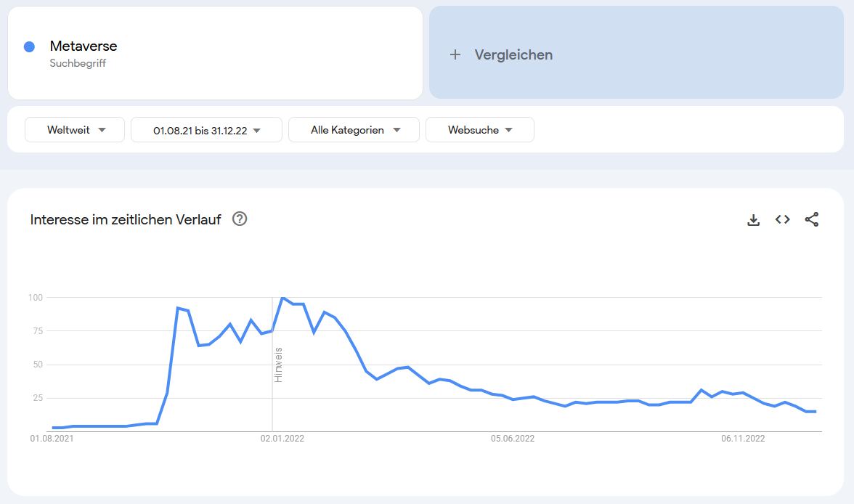Open the help tooltip beside the chart title
Image resolution: width=854 pixels, height=504 pixels.
pyautogui.click(x=240, y=219)
